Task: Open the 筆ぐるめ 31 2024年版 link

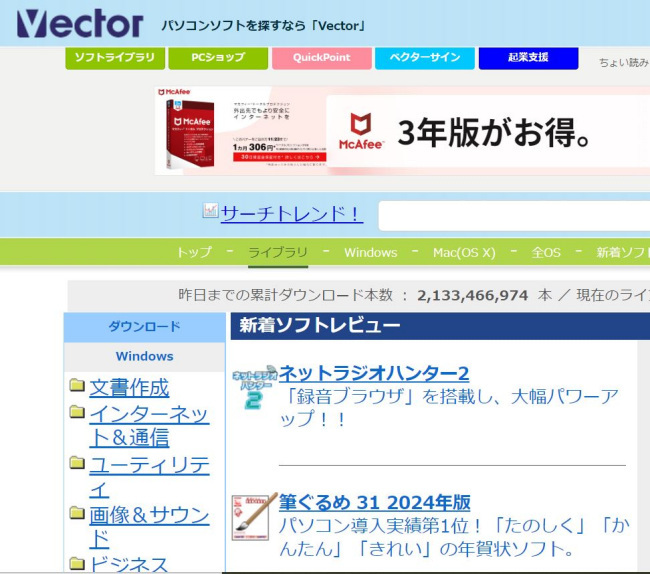Action: (374, 502)
